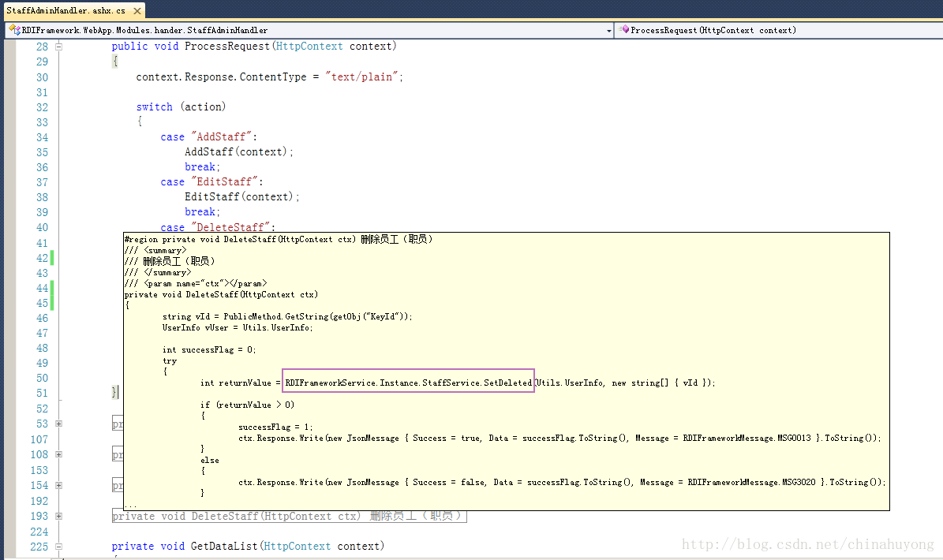The width and height of the screenshot is (943, 560).
Task: Click line number 34 in the gutter
Action: tap(42, 137)
